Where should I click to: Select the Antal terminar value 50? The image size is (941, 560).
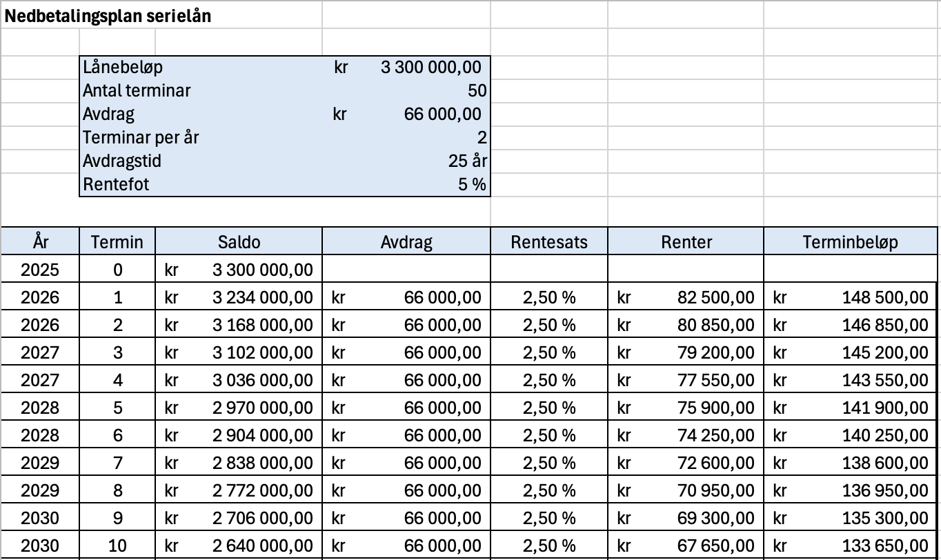point(406,91)
